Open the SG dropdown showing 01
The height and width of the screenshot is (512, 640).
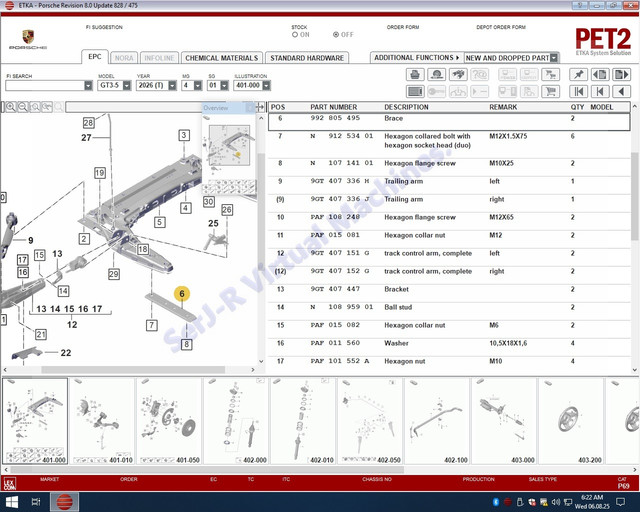(224, 85)
